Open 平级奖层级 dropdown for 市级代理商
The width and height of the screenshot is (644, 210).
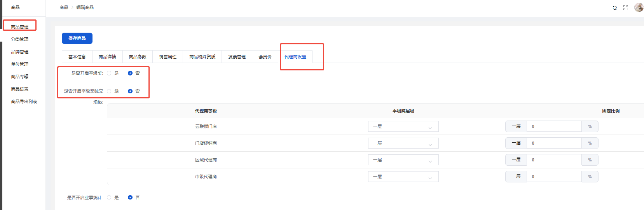(403, 177)
